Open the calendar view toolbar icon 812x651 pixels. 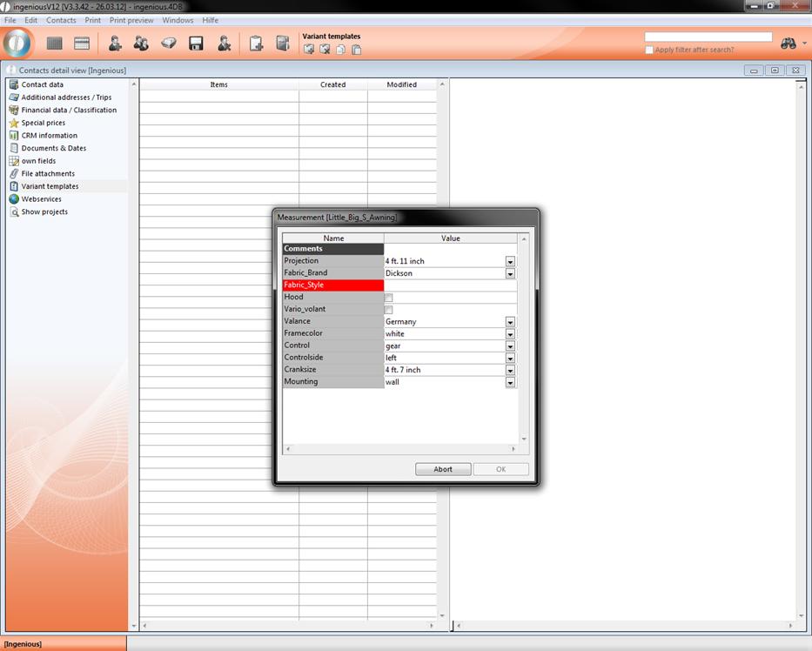point(82,44)
